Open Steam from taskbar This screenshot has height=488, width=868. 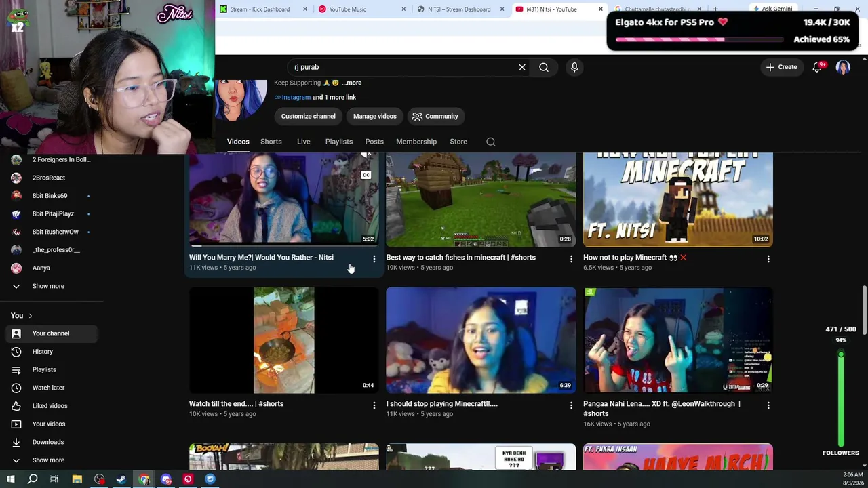pyautogui.click(x=121, y=479)
